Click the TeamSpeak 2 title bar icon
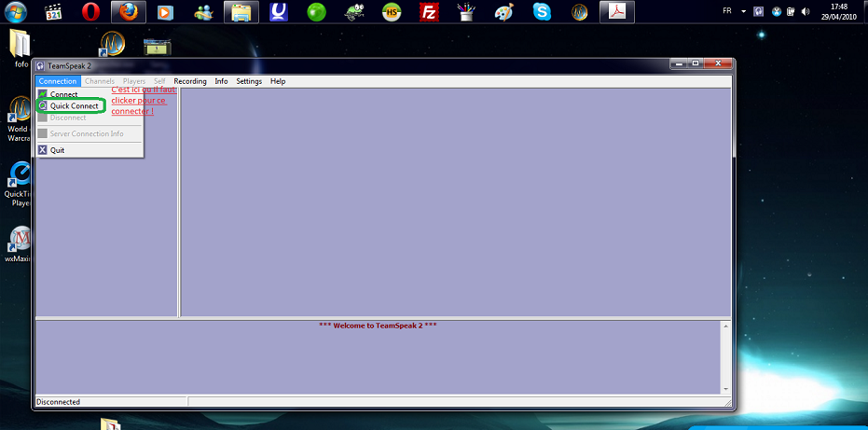The height and width of the screenshot is (430, 868). (40, 66)
